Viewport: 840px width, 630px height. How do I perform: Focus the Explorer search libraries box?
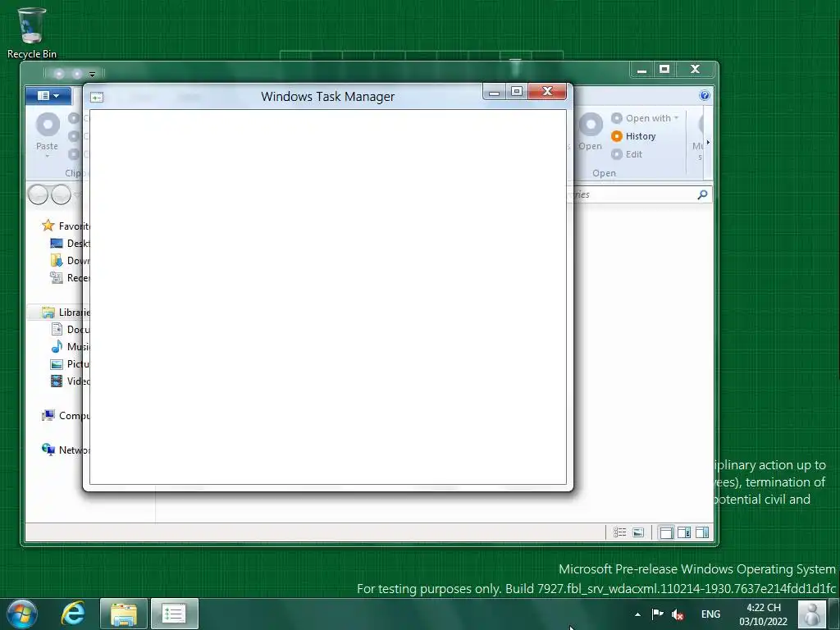[634, 194]
